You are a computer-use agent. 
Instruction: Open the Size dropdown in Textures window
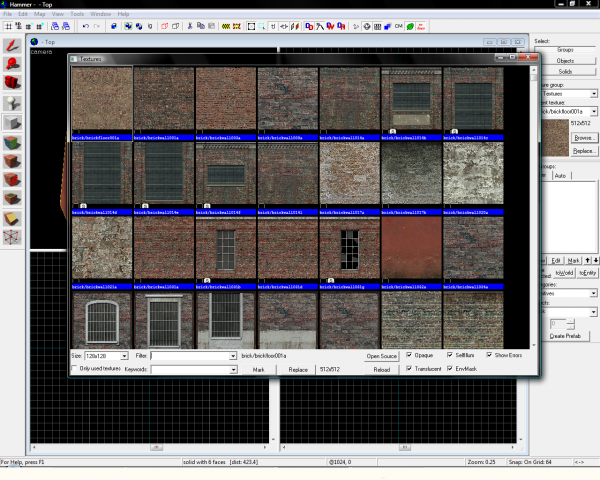pos(124,356)
